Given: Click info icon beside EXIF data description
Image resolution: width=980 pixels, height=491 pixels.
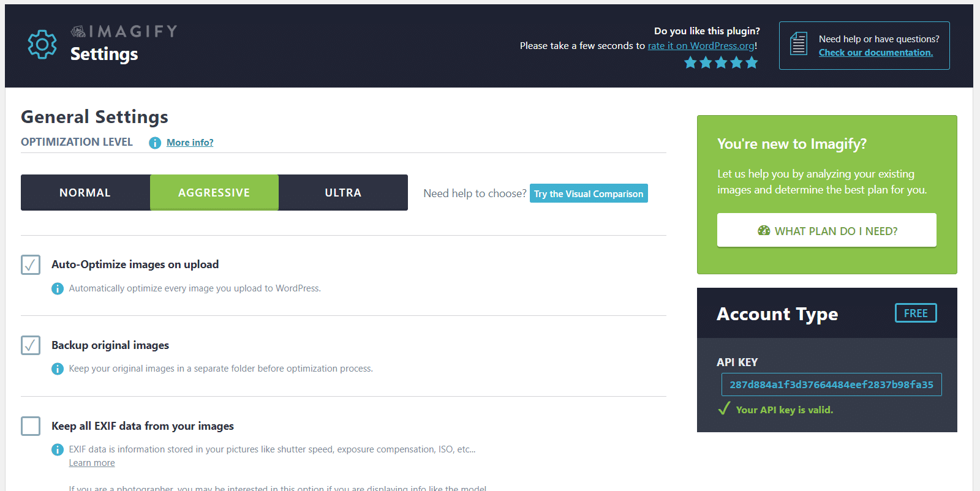Looking at the screenshot, I should (x=58, y=449).
